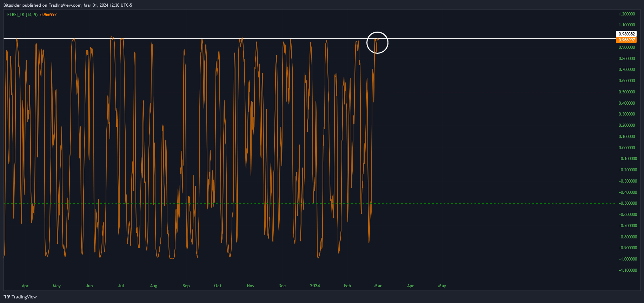Click the 1.200000 axis value
This screenshot has height=303, width=644.
(627, 14)
